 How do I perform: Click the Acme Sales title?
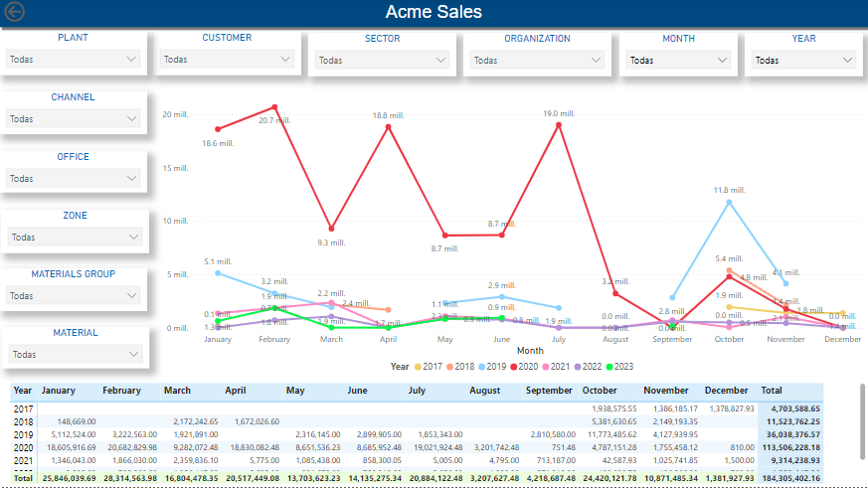[x=434, y=12]
